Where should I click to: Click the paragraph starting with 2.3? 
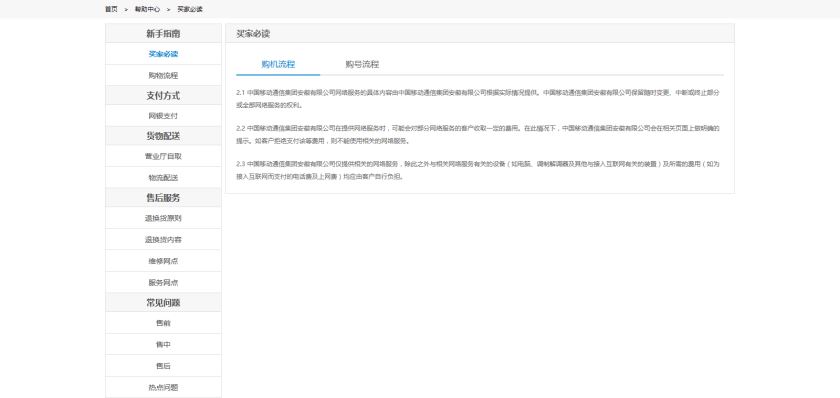478,170
